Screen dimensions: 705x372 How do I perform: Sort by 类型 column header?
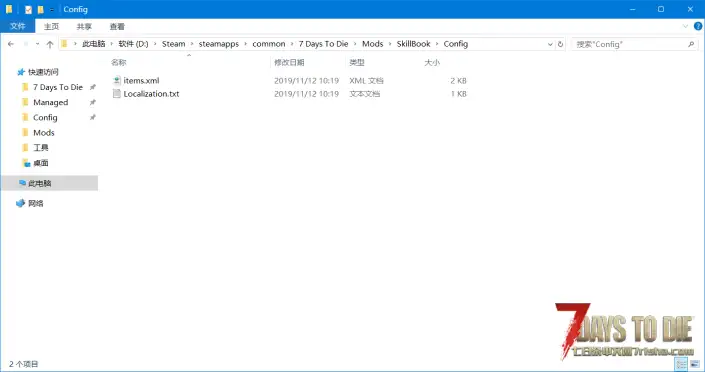357,63
